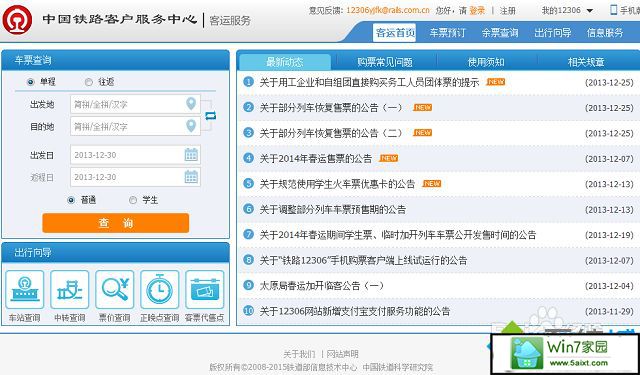Open 余票查询 navigation item
The image size is (640, 375).
[x=500, y=33]
